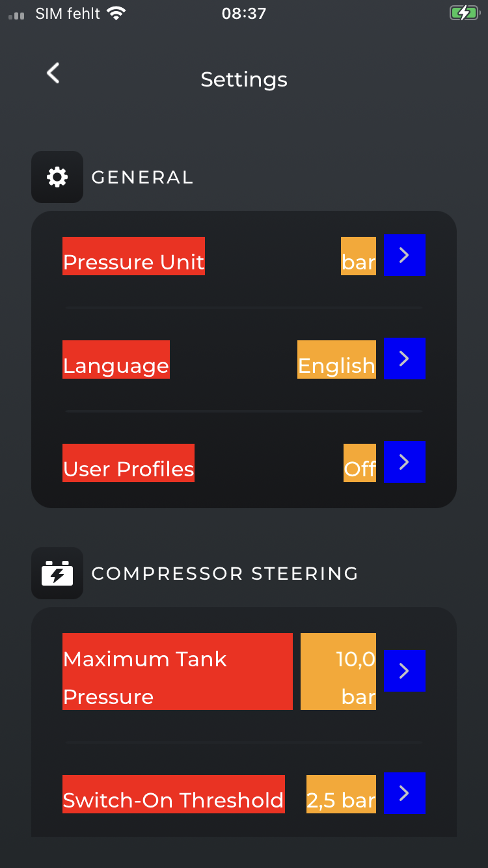This screenshot has height=868, width=488.
Task: Tap the 10,0 bar value field
Action: click(x=338, y=671)
